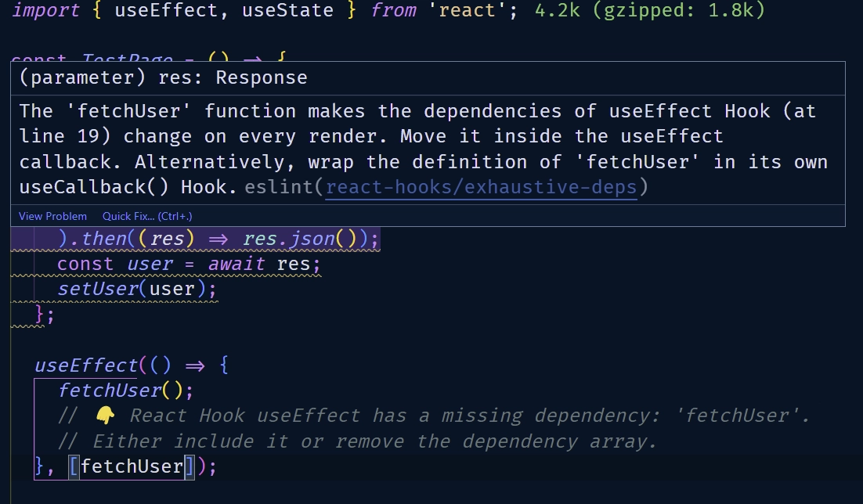This screenshot has height=504, width=863.
Task: Open Quick Fix from the hover tooltip
Action: (147, 216)
